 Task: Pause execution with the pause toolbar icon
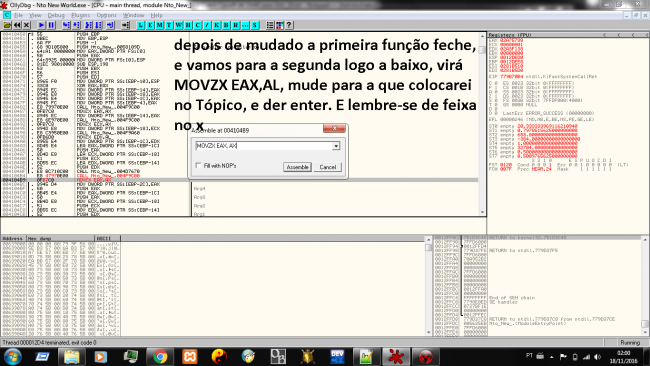tap(51, 25)
